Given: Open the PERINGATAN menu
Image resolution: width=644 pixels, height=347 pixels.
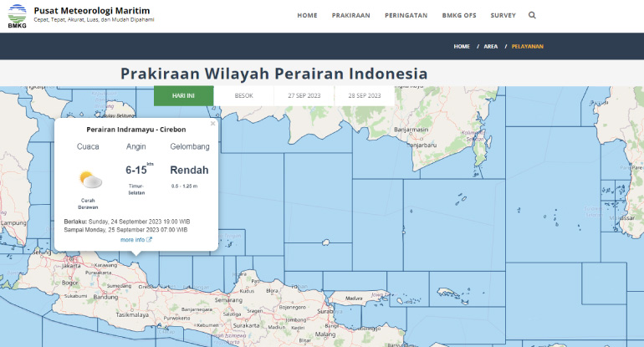Looking at the screenshot, I should tap(406, 15).
